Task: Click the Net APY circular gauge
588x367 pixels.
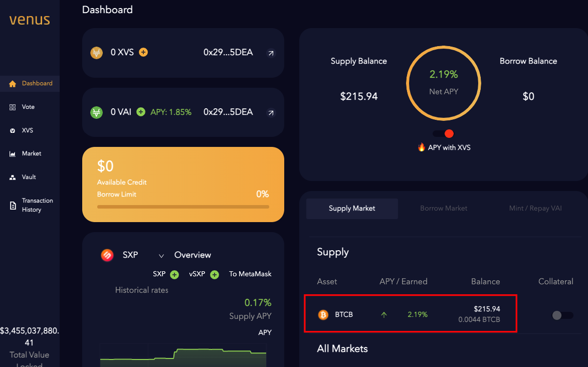Action: (x=444, y=83)
